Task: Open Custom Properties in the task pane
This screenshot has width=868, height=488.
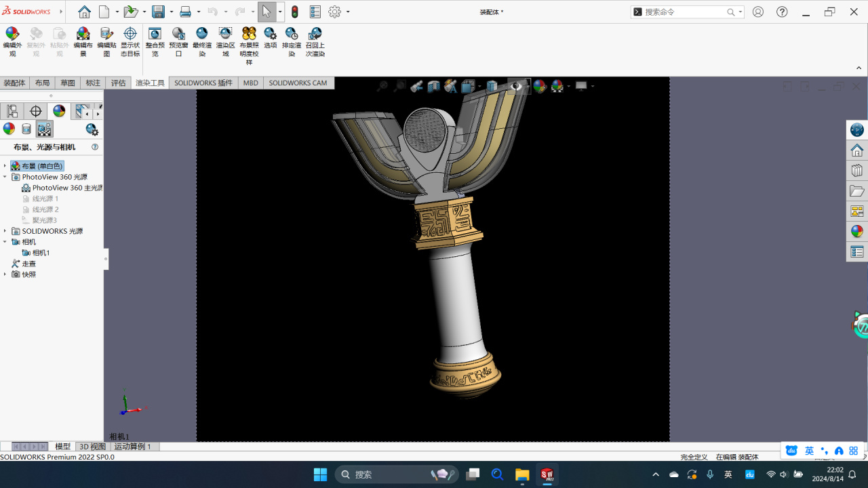Action: 857,252
